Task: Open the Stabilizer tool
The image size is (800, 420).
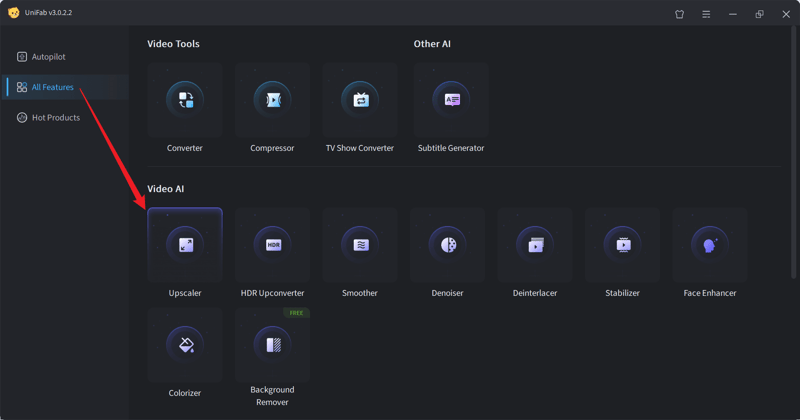Action: point(622,245)
